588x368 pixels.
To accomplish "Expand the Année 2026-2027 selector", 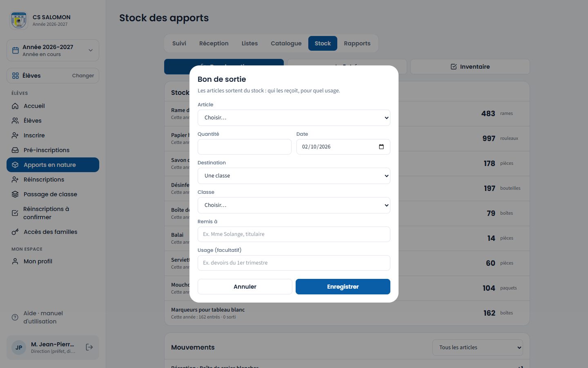I will [x=53, y=50].
